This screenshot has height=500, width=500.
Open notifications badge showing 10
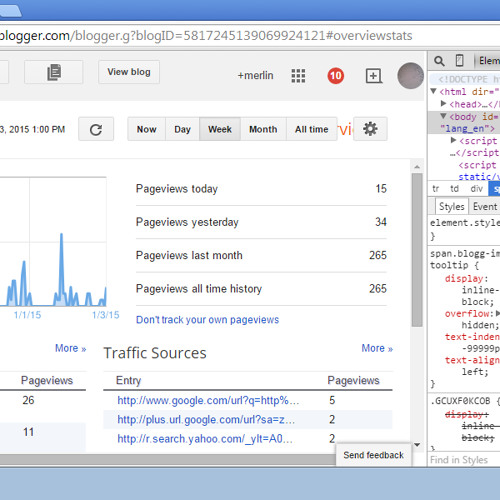point(335,76)
